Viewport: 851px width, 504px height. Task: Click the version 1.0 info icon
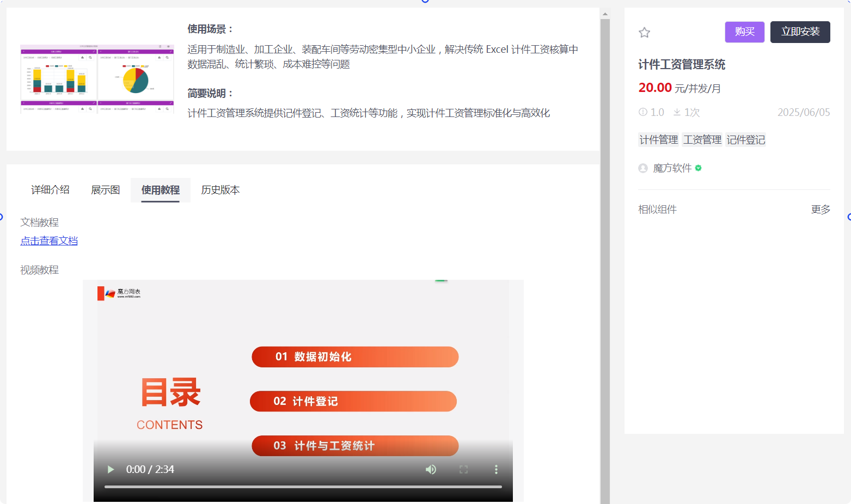point(642,112)
